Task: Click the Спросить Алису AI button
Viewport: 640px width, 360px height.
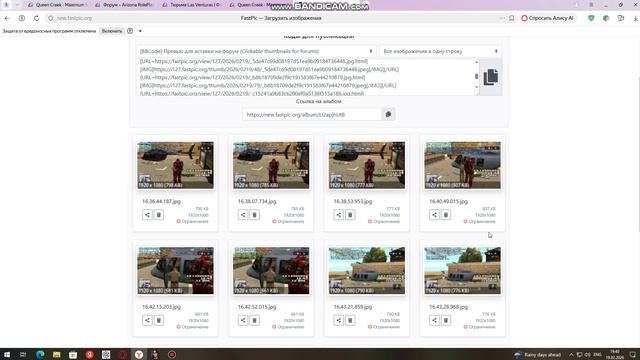Action: point(548,18)
